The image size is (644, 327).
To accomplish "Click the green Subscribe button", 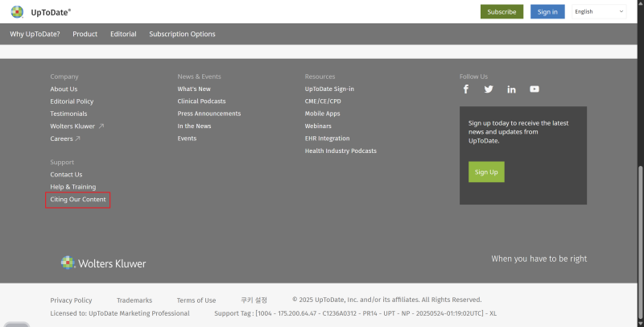I will tap(502, 12).
